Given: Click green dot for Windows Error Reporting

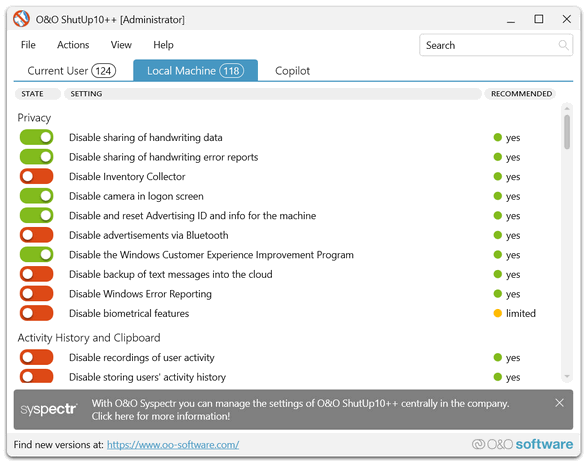Looking at the screenshot, I should [x=498, y=294].
